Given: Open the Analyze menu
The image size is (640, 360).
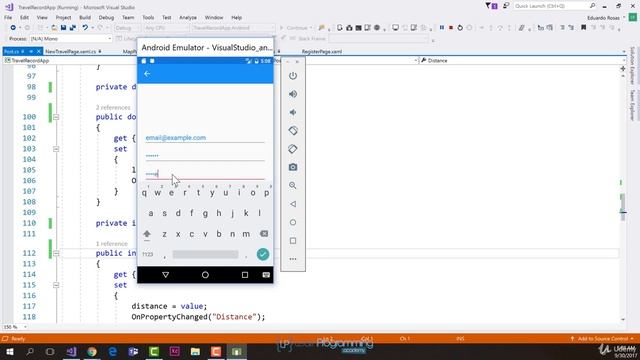Looking at the screenshot, I should (188, 18).
